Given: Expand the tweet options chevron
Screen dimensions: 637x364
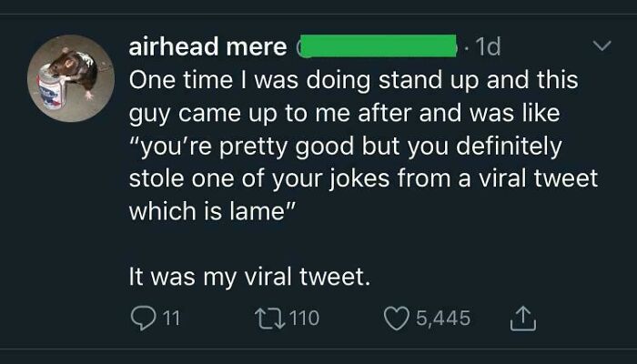Looking at the screenshot, I should tap(602, 45).
